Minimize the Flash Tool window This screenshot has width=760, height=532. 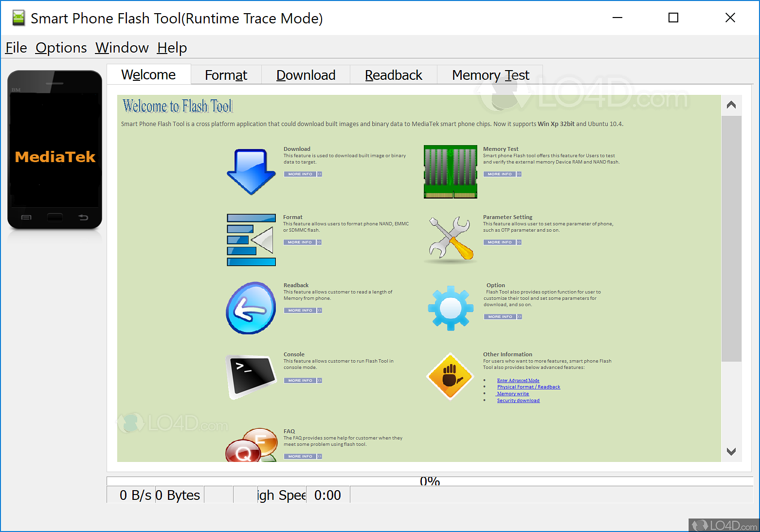[x=617, y=18]
